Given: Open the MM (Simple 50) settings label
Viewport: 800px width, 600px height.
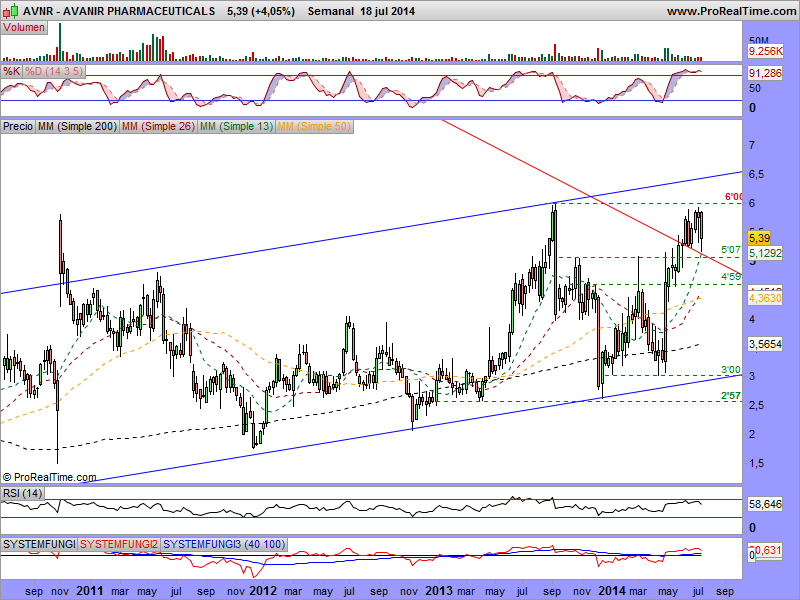Looking at the screenshot, I should click(314, 126).
